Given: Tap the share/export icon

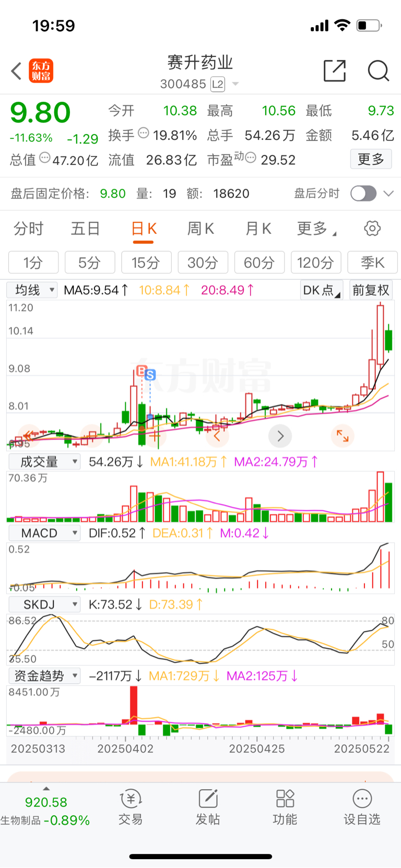Looking at the screenshot, I should click(x=335, y=70).
